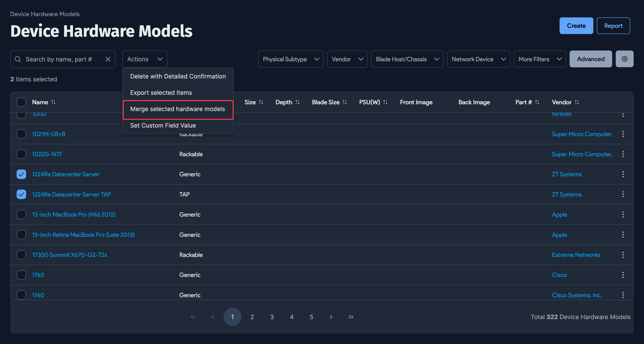Sort the table by Vendor column
Screen dimensions: 644x344
tap(577, 102)
